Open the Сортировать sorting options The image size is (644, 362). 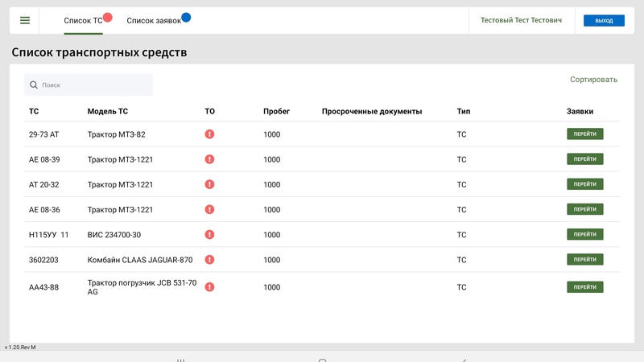593,80
